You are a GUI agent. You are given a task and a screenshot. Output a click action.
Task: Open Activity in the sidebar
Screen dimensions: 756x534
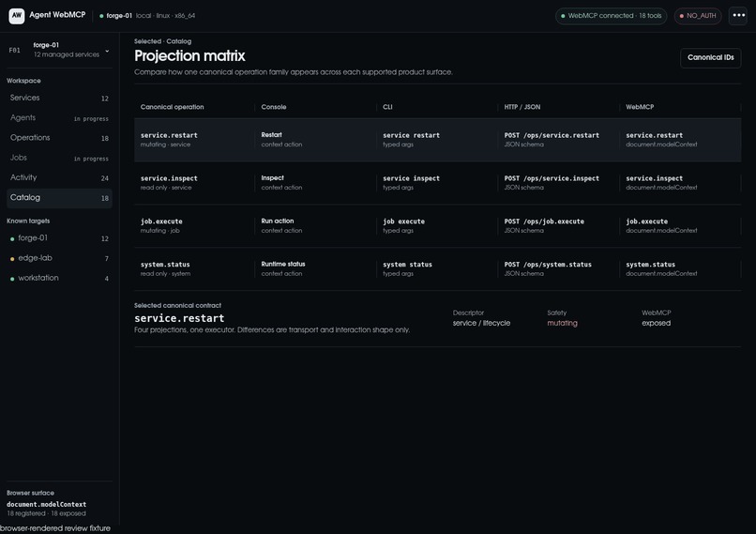[x=59, y=177]
